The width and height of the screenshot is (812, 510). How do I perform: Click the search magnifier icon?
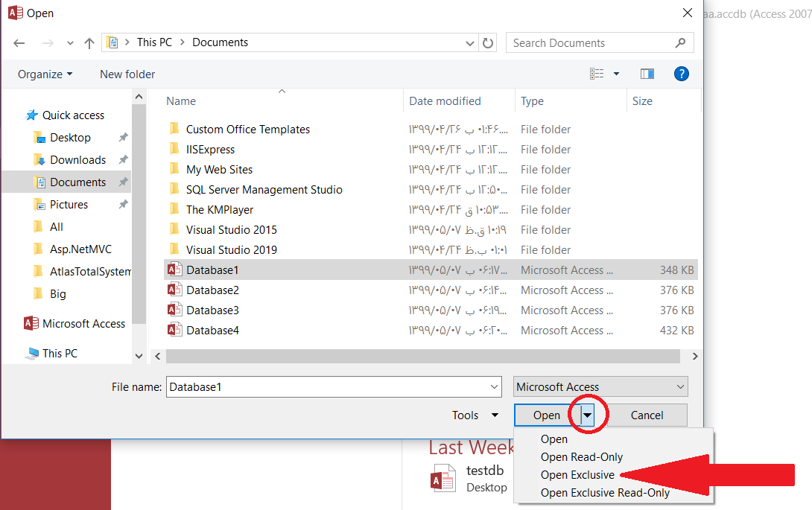(680, 43)
